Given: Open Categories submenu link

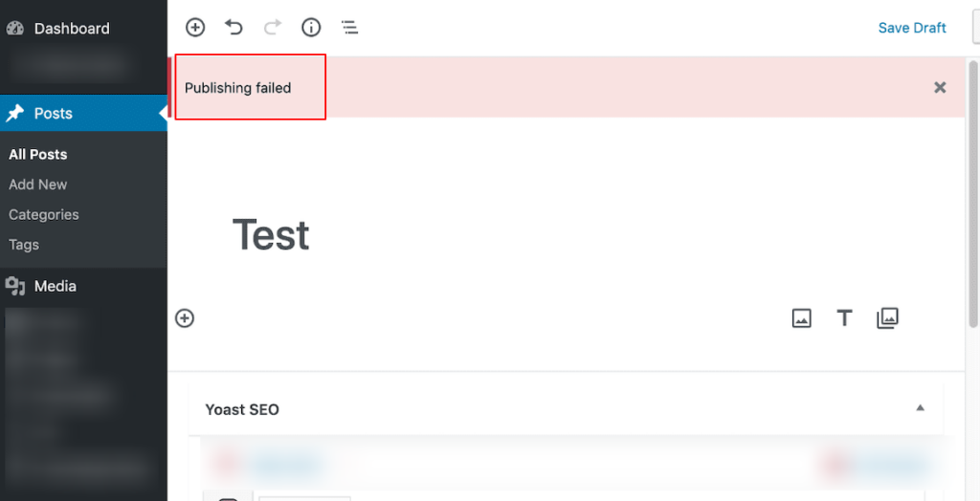Looking at the screenshot, I should (44, 214).
